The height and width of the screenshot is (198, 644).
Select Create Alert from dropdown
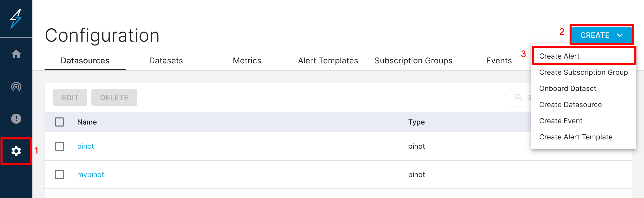[x=559, y=56]
